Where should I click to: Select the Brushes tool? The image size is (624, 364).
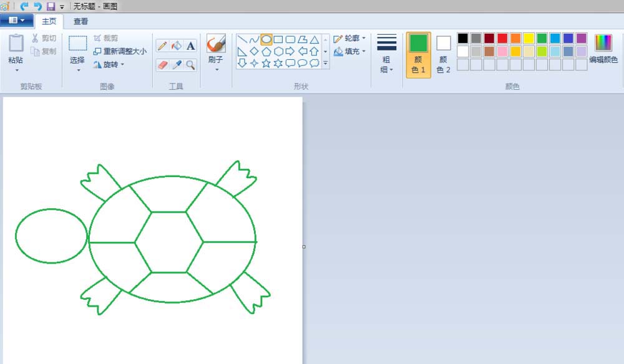[216, 44]
